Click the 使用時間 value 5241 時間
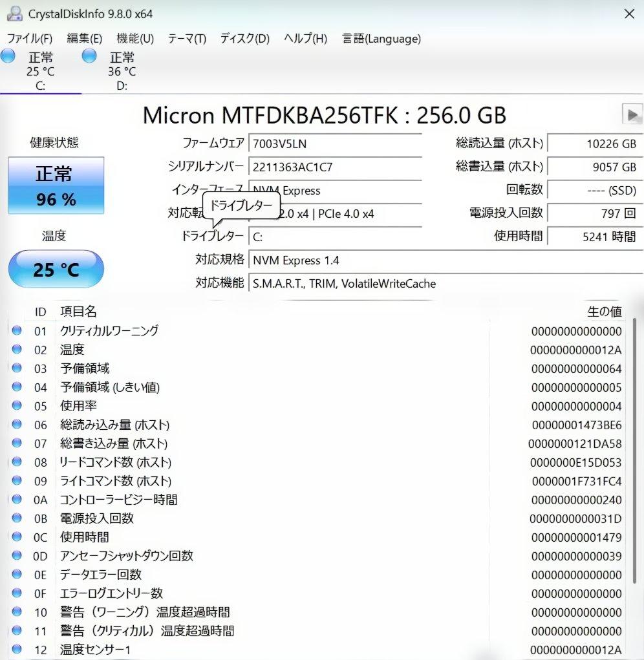This screenshot has height=660, width=644. (595, 237)
